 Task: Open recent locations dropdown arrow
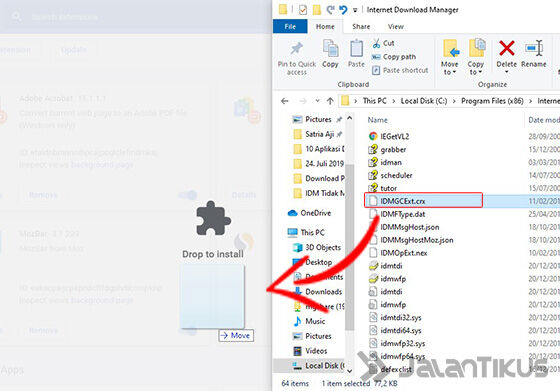coord(317,101)
